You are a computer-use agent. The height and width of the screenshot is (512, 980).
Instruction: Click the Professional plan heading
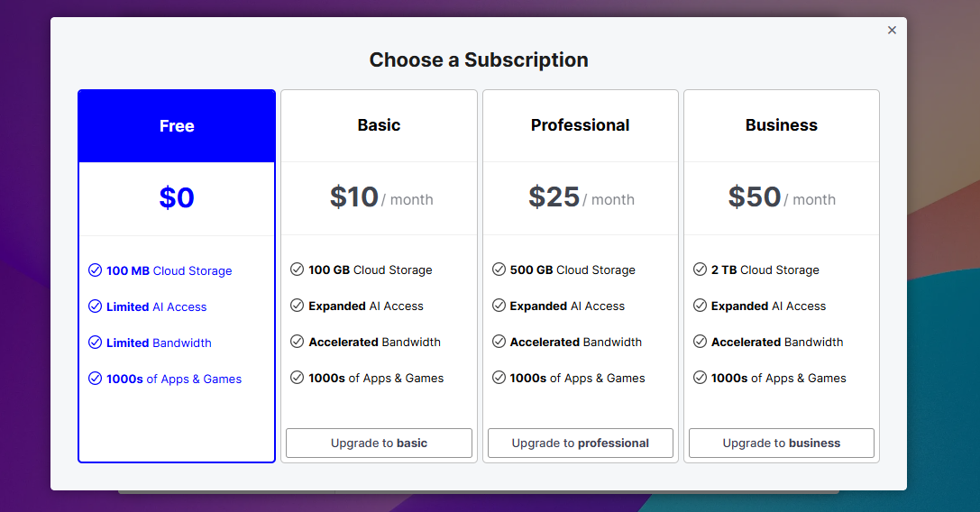point(580,125)
